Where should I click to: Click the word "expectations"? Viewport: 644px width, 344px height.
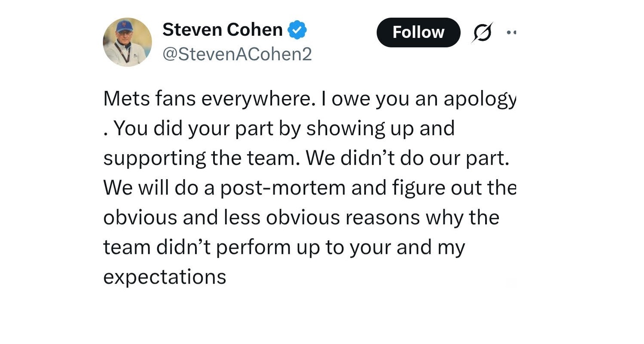[164, 277]
